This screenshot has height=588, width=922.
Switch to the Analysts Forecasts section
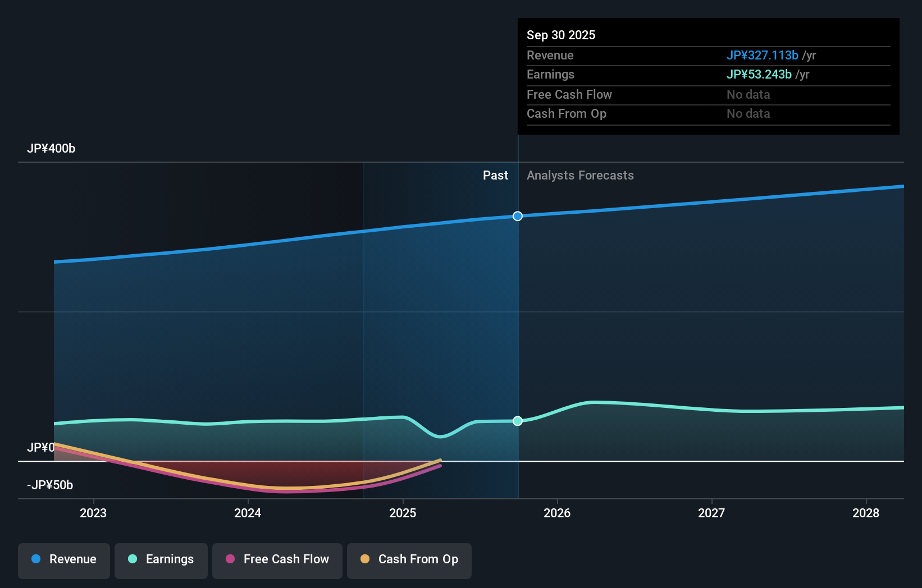tap(580, 175)
